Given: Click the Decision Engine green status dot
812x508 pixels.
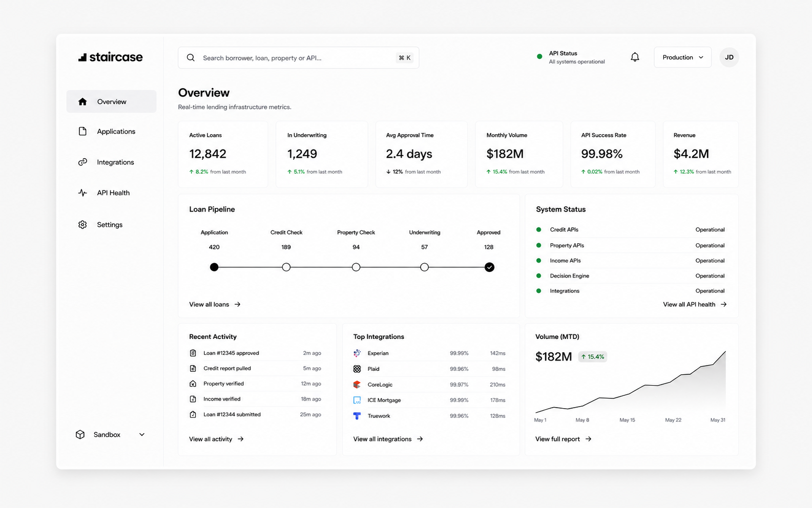Looking at the screenshot, I should (538, 276).
